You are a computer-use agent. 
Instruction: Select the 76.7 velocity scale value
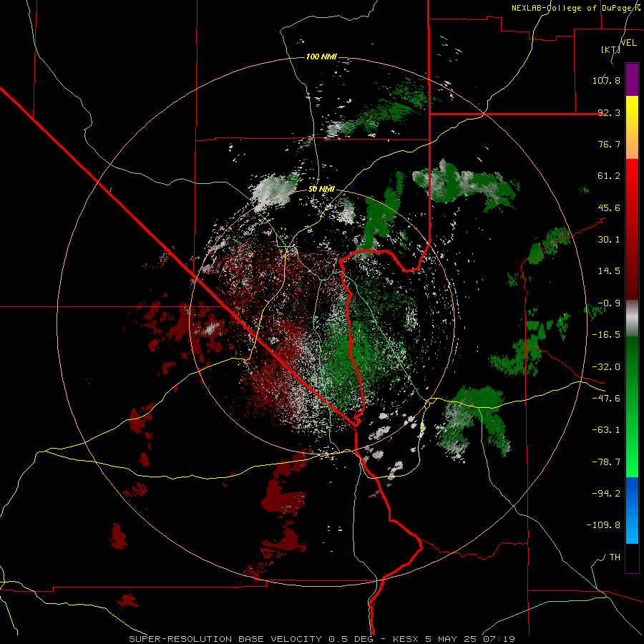tap(609, 144)
